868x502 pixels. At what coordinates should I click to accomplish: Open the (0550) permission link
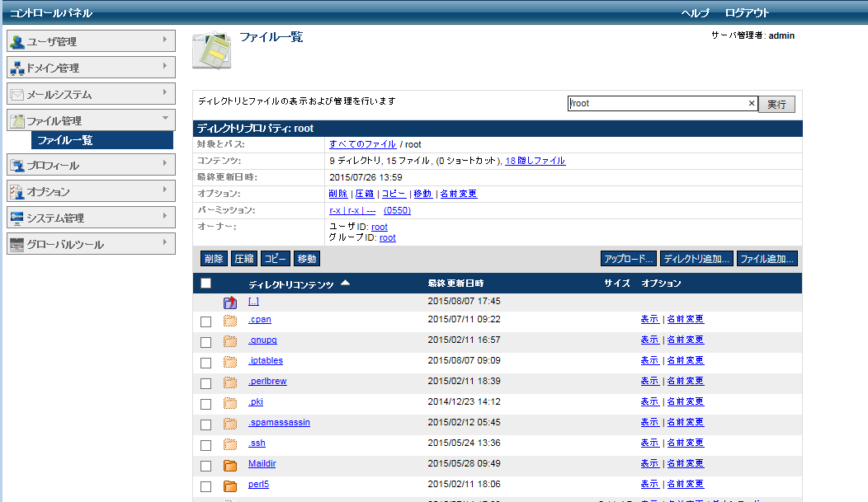click(398, 210)
